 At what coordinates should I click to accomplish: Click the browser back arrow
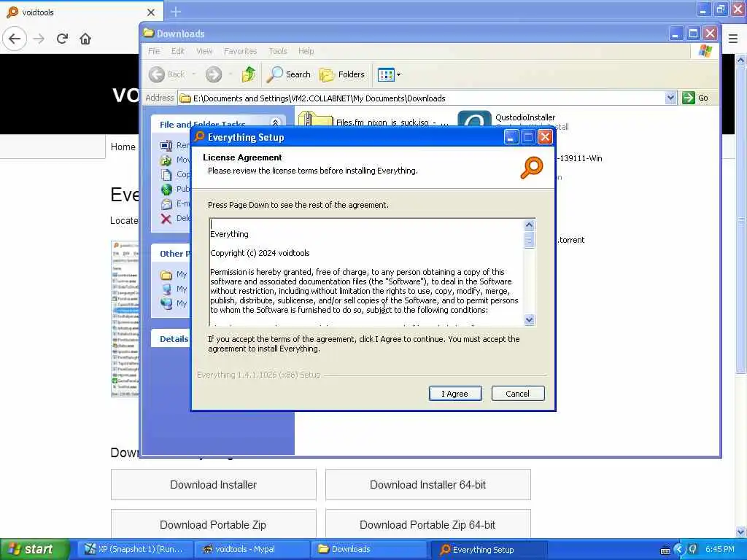point(15,39)
